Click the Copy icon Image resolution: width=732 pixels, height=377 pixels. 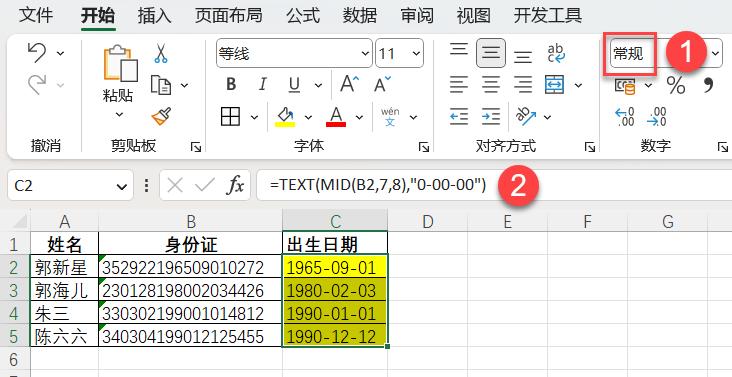(x=161, y=85)
